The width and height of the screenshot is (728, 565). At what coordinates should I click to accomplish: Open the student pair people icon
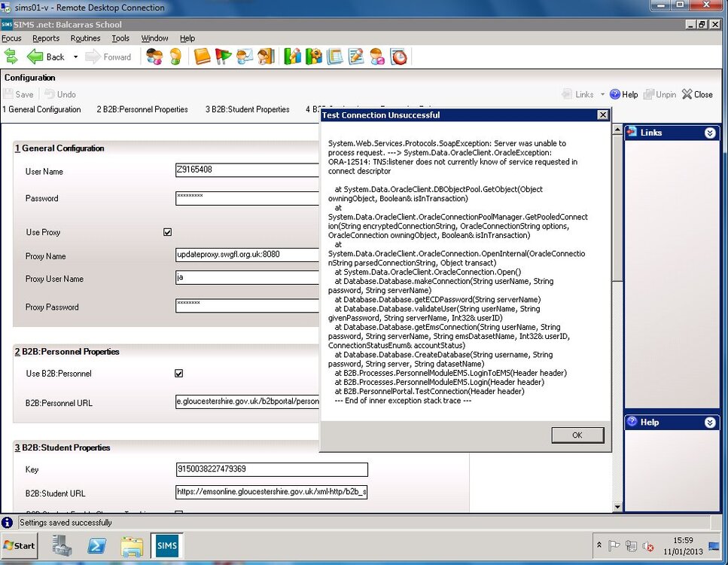tap(154, 56)
